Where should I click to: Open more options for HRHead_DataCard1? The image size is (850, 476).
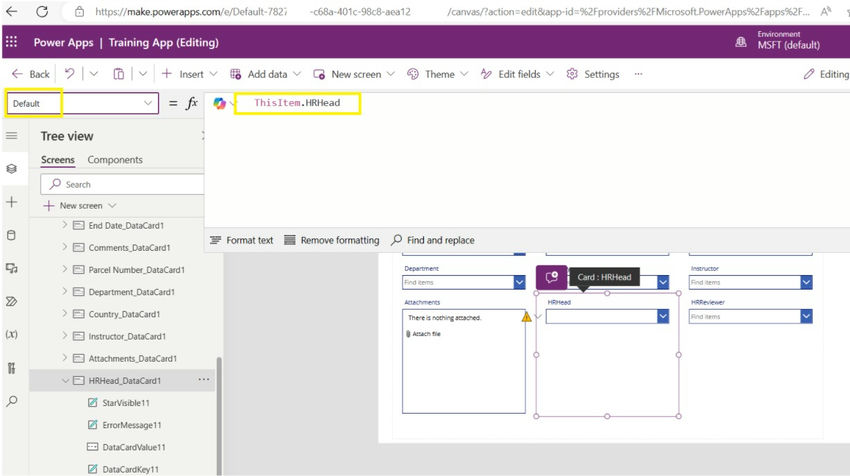point(204,379)
